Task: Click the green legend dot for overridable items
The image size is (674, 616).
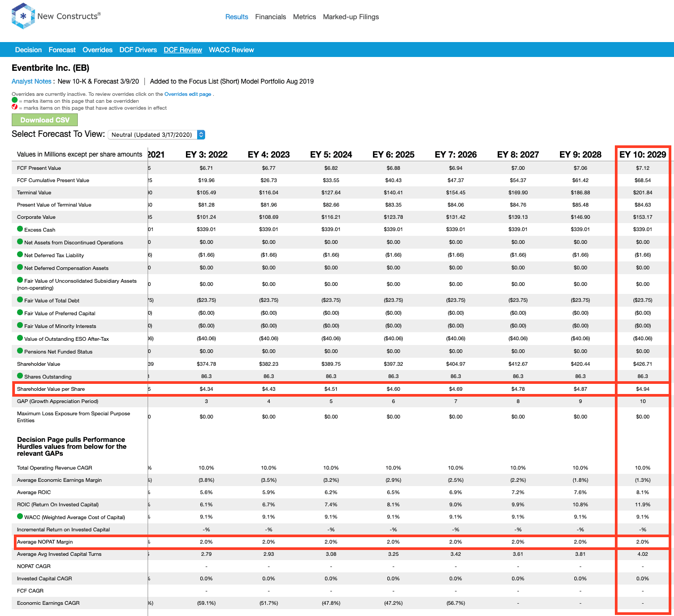Action: click(14, 100)
